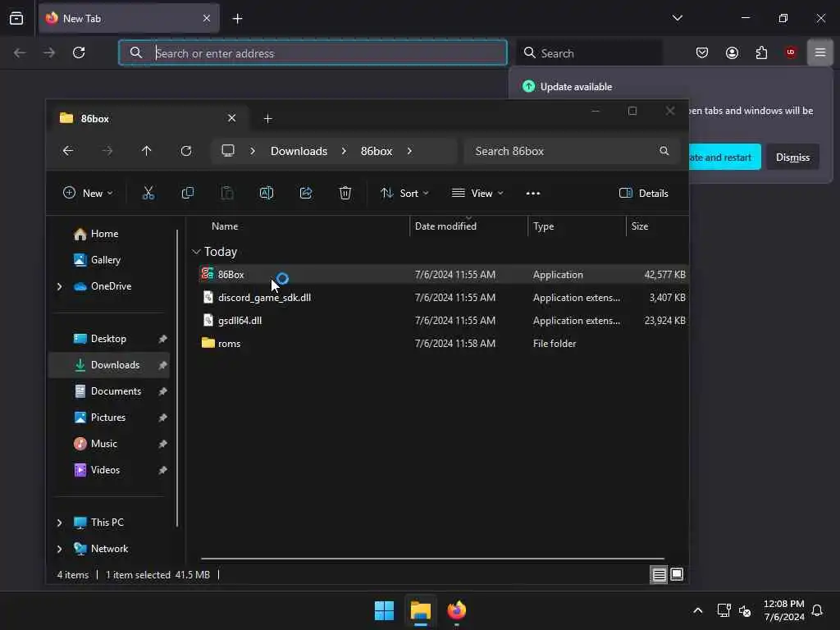Toggle the Details pane

[x=643, y=194]
